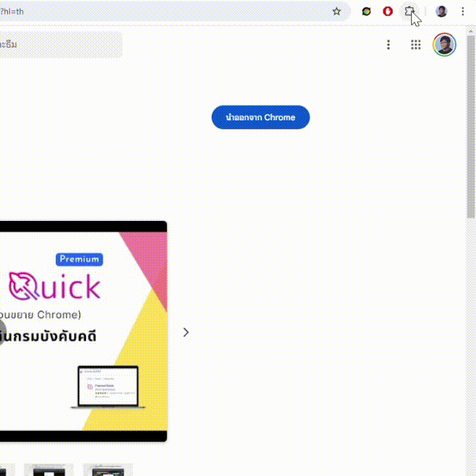The width and height of the screenshot is (476, 476).
Task: Select the middle preview thumbnail below the carousel
Action: tap(48, 469)
